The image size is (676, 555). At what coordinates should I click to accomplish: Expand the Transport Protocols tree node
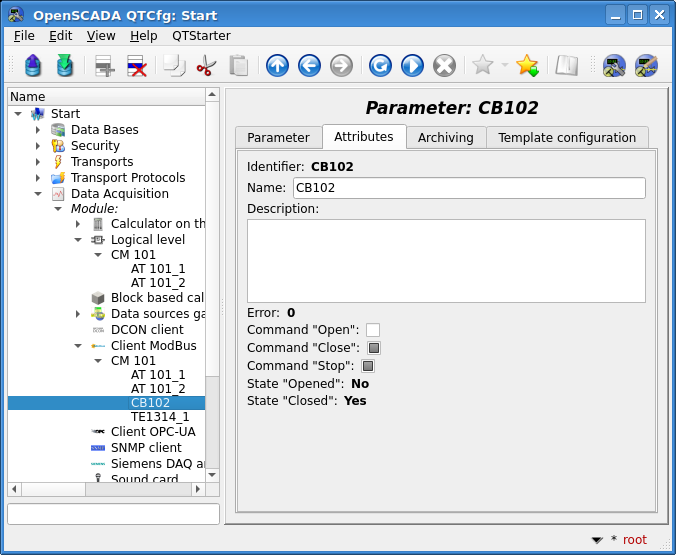point(38,178)
